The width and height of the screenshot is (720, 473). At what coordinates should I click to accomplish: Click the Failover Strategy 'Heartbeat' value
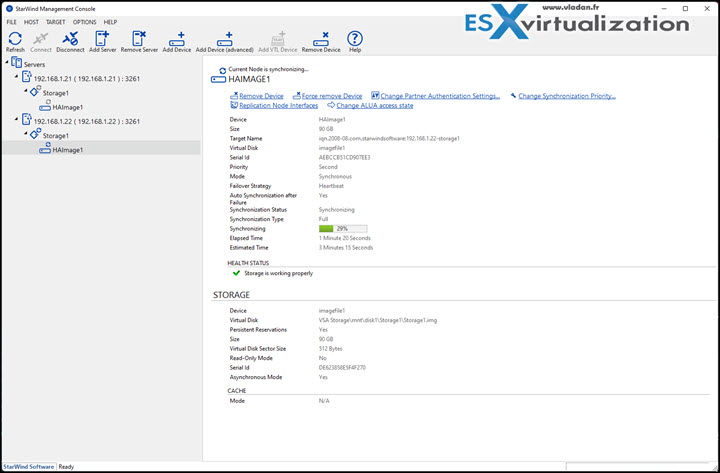(332, 186)
